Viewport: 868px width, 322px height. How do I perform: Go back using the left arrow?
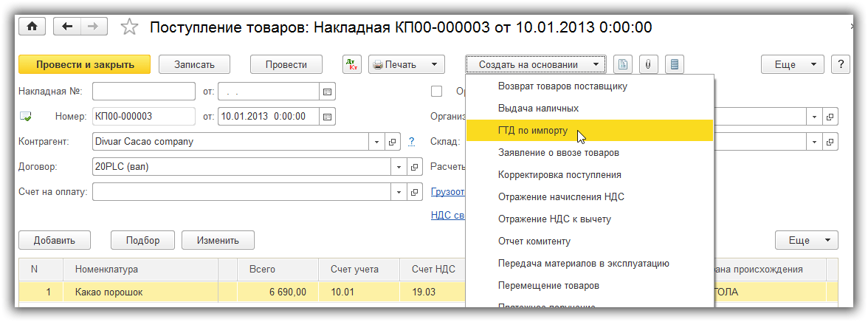coord(68,27)
